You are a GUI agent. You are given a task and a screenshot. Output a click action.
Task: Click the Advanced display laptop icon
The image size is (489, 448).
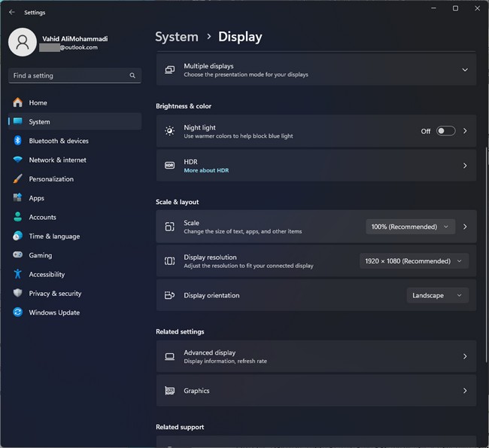[170, 356]
